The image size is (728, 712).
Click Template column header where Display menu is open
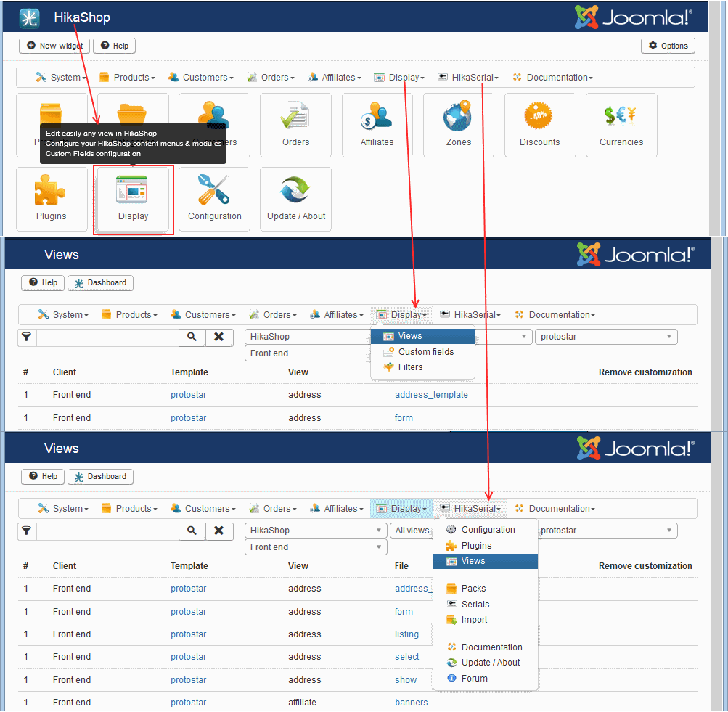coord(189,373)
